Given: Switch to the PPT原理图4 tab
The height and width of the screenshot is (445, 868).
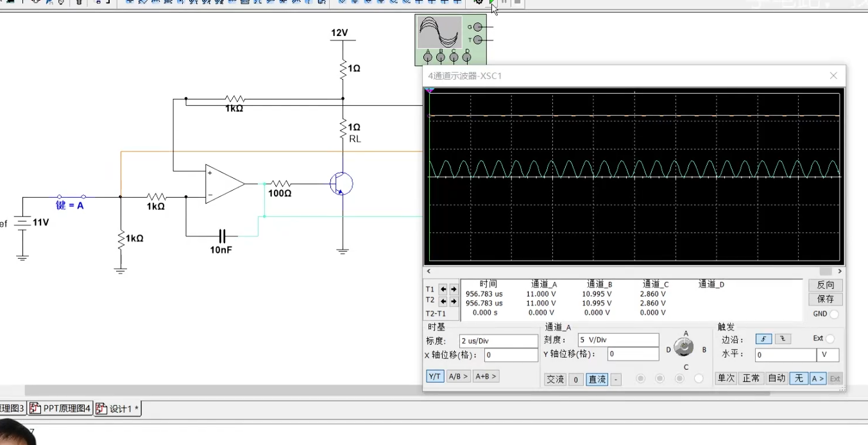Looking at the screenshot, I should [61, 409].
